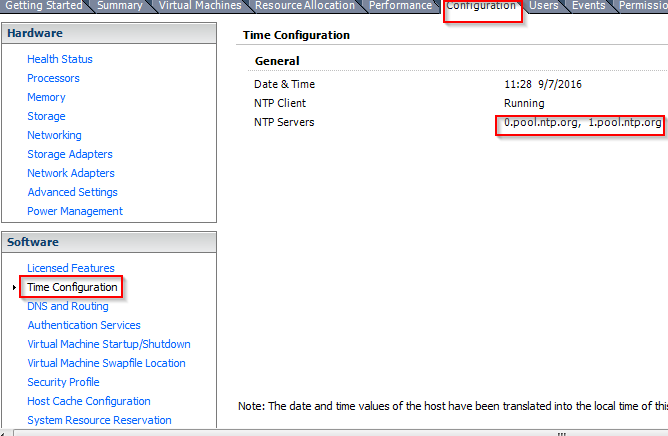The image size is (668, 436).
Task: Select Storage Adapters link
Action: (x=70, y=154)
